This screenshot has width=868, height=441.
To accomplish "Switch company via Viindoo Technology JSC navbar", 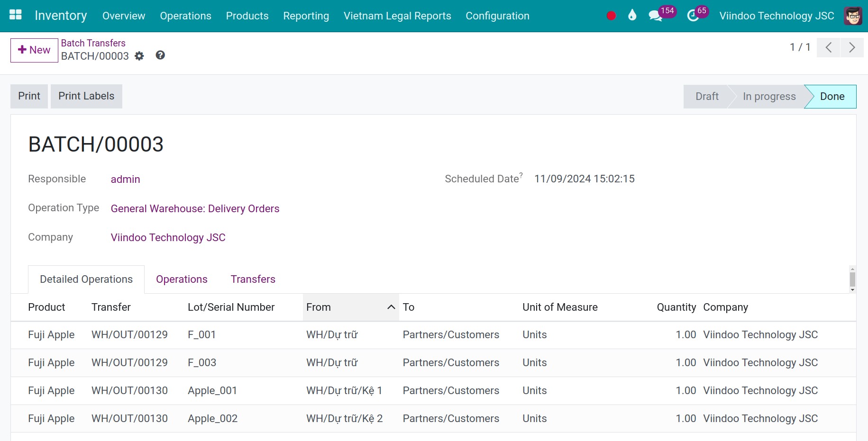I will pyautogui.click(x=777, y=16).
